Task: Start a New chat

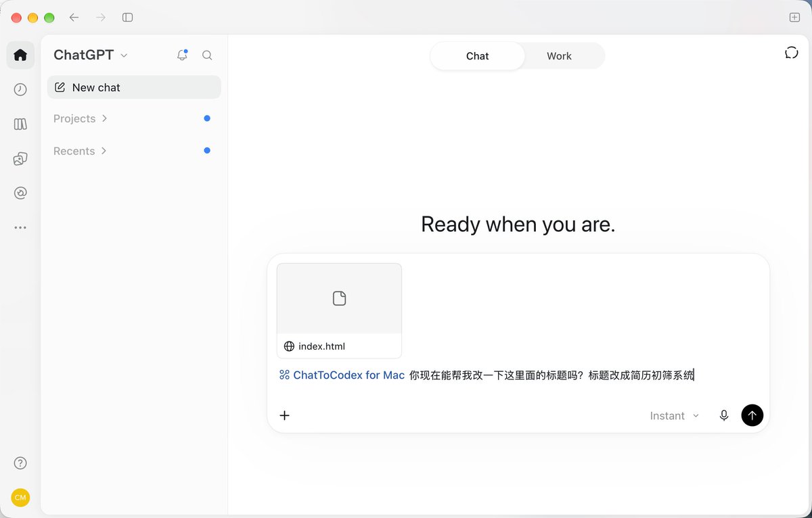Action: click(134, 87)
